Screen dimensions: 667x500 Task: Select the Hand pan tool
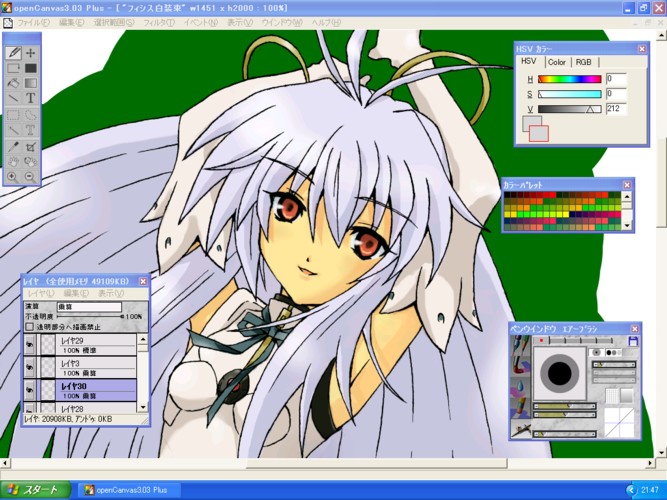pos(14,162)
